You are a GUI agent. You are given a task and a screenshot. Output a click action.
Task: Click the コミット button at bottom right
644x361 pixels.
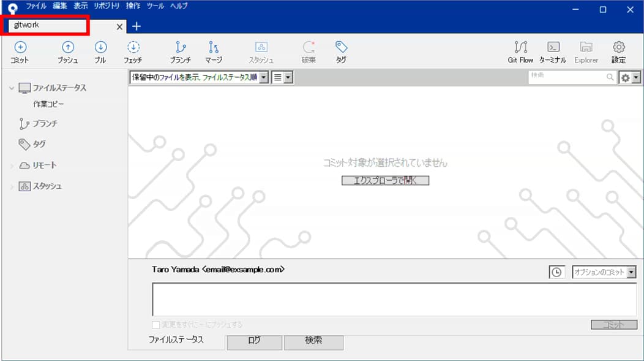tap(614, 325)
